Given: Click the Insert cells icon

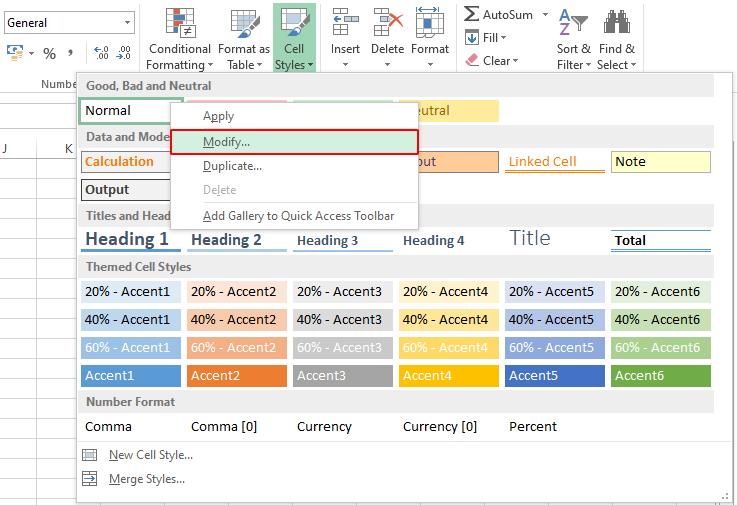Looking at the screenshot, I should (x=345, y=22).
